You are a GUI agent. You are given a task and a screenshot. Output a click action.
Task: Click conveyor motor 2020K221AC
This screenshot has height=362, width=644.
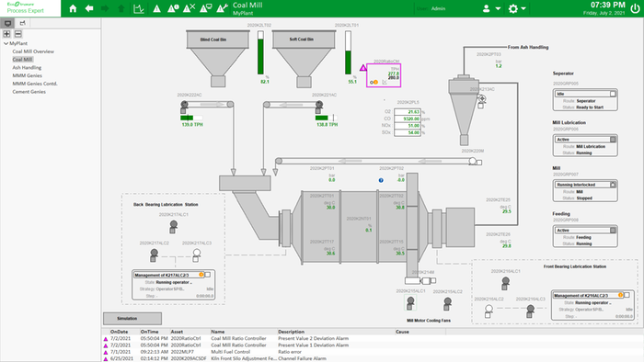click(318, 107)
